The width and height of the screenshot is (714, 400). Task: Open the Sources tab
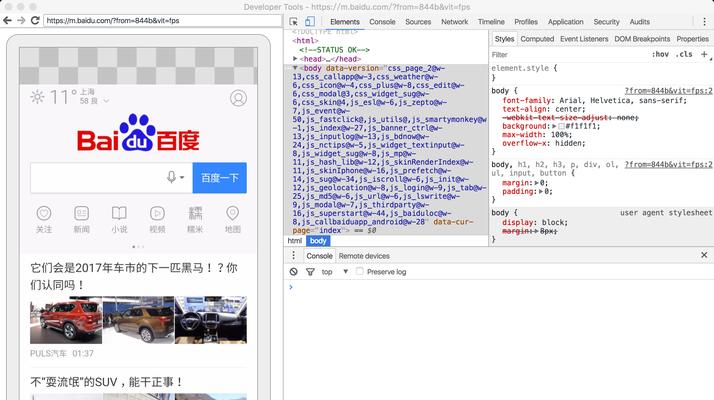(418, 22)
